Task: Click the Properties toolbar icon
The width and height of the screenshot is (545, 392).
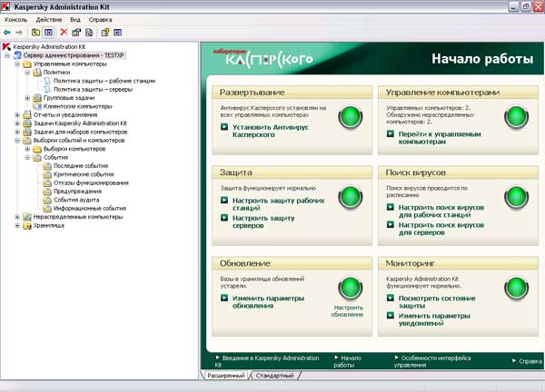Action: pyautogui.click(x=76, y=32)
